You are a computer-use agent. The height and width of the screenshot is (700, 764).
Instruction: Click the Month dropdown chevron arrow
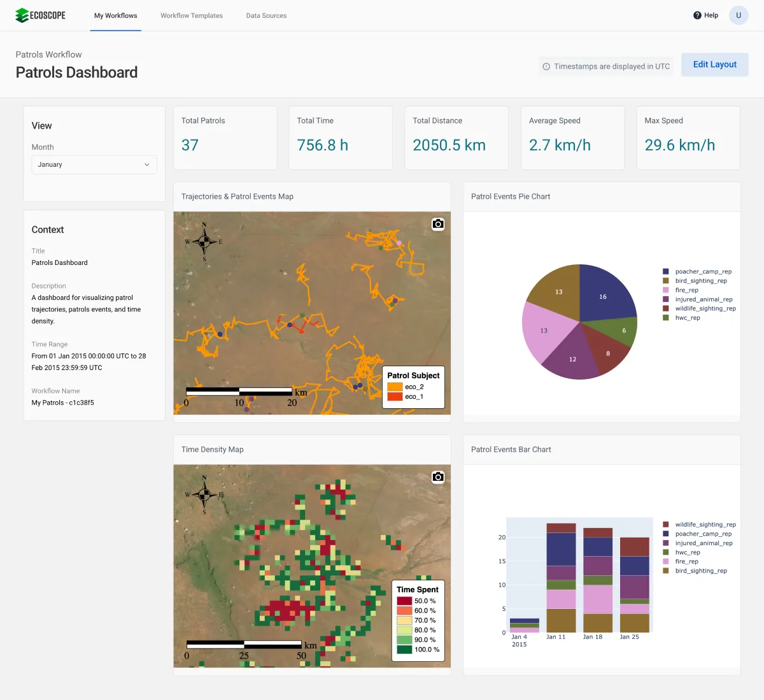point(147,164)
